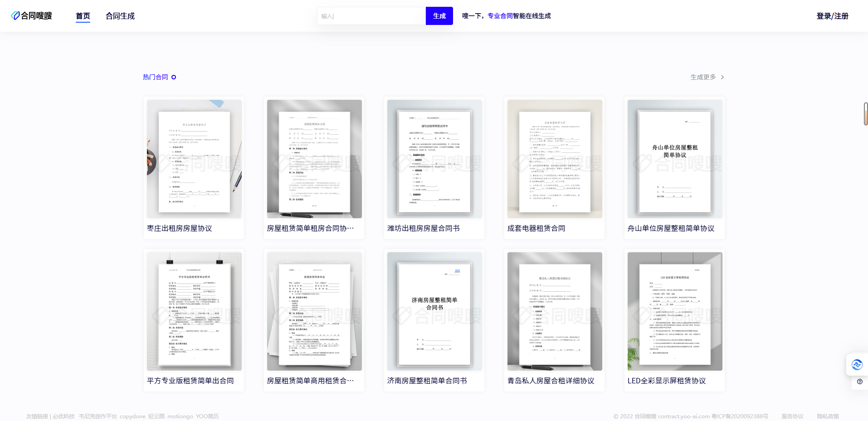Viewport: 868px width, 421px height.
Task: Click the refresh icon beside 热门合同
Action: coord(173,77)
